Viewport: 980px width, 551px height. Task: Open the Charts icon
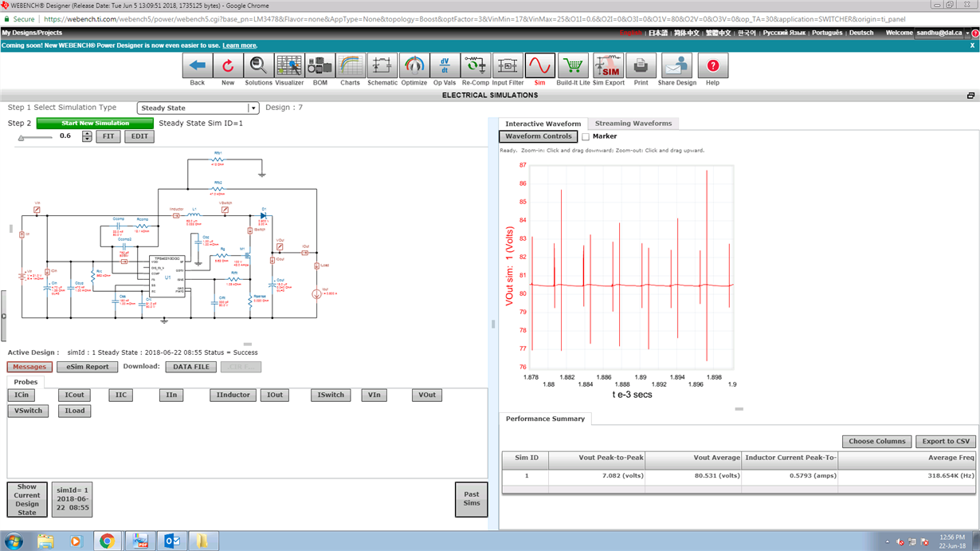click(x=350, y=65)
